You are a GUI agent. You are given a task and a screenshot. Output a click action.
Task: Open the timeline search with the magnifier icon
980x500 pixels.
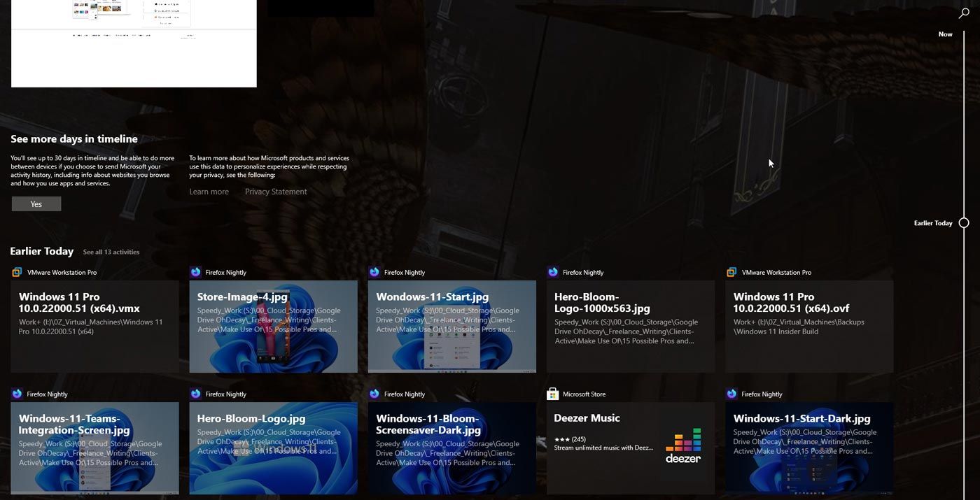tap(963, 13)
